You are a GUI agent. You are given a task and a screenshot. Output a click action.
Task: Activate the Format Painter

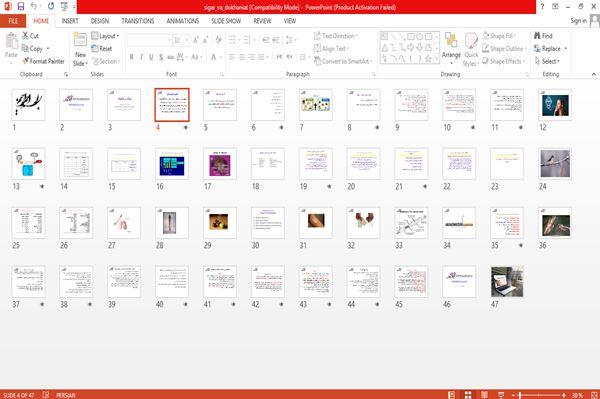(43, 61)
